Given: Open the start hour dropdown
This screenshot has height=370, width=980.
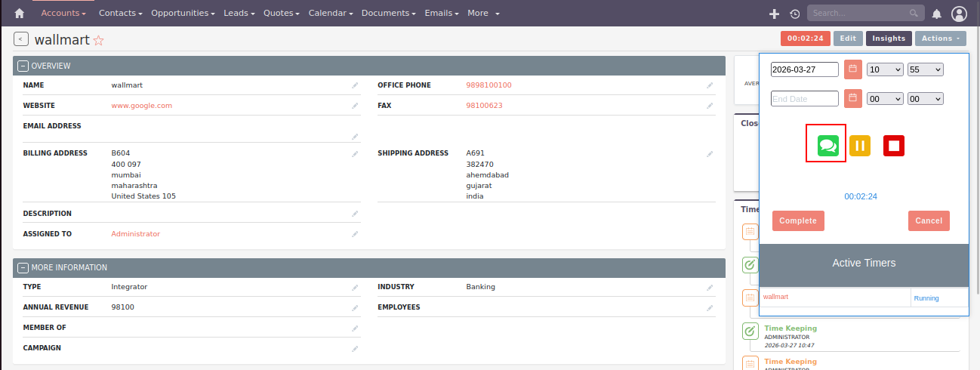Looking at the screenshot, I should click(x=885, y=69).
